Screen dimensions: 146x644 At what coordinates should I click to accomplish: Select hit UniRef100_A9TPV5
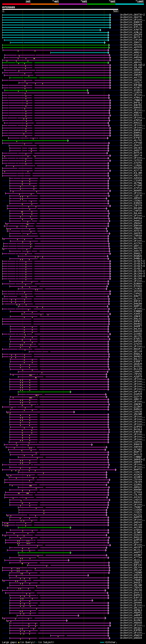point(131,48)
